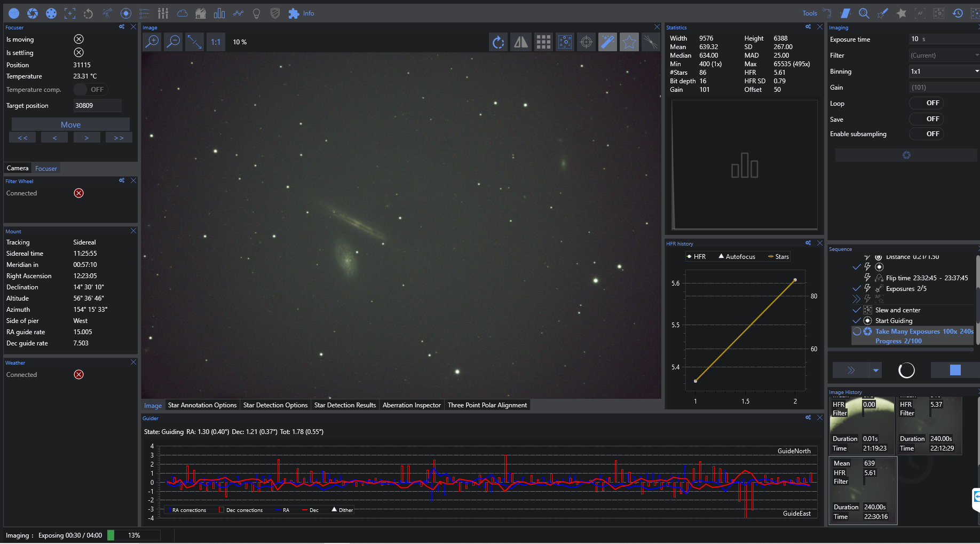Toggle star detection star icon

(629, 42)
